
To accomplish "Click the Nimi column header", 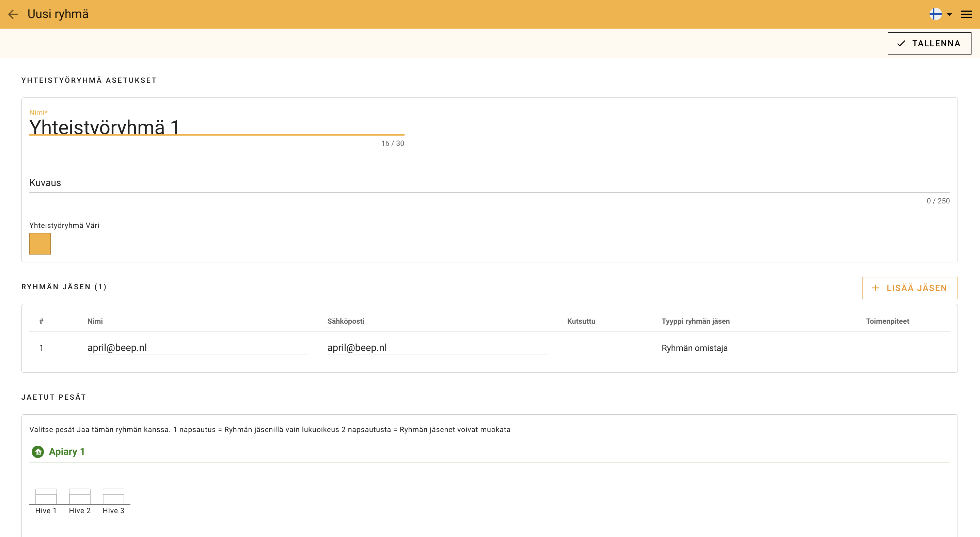I will [x=95, y=321].
